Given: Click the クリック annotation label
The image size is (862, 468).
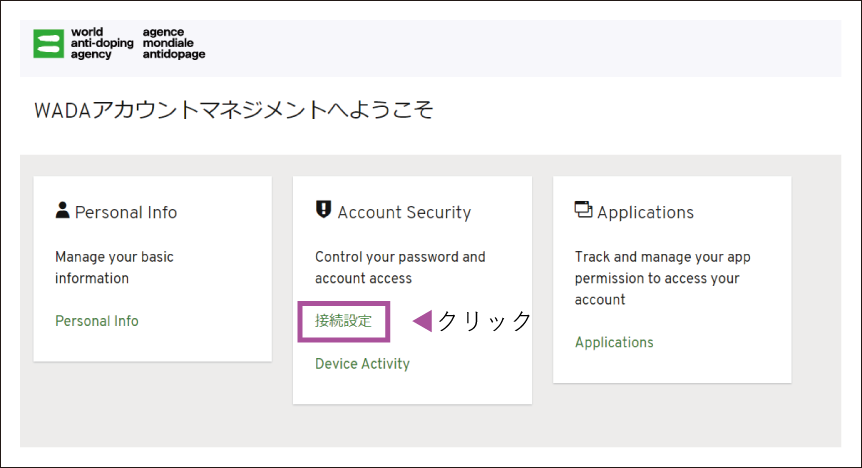Looking at the screenshot, I should click(x=484, y=321).
